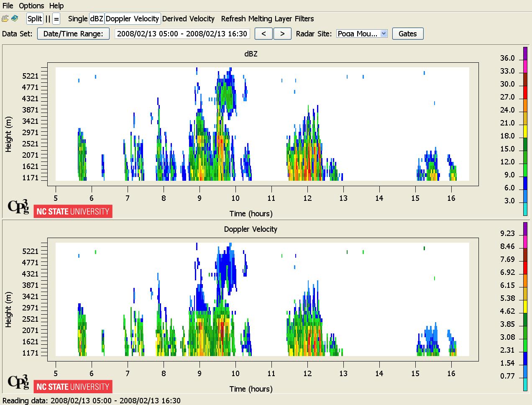532x405 pixels.
Task: Click the '18.0' label on dBZ scale
Action: tap(507, 136)
